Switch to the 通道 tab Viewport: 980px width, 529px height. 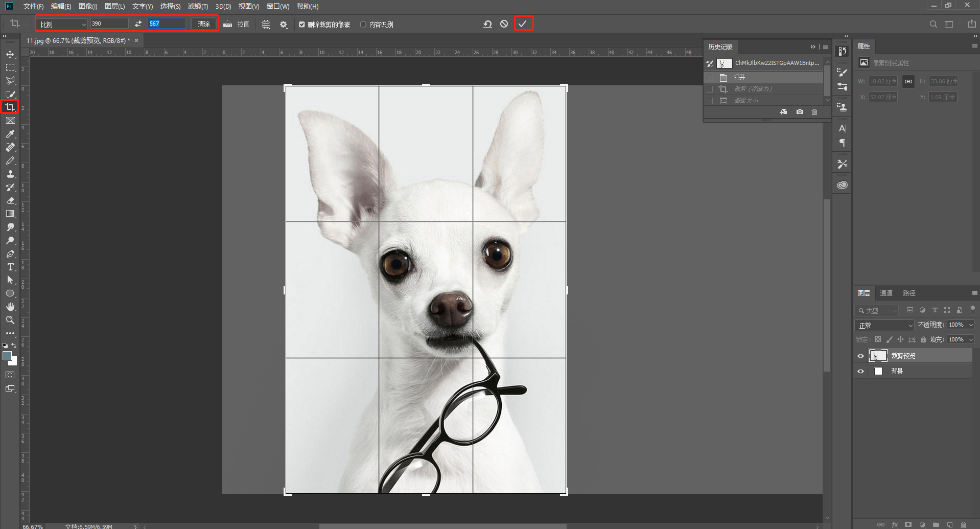tap(886, 293)
